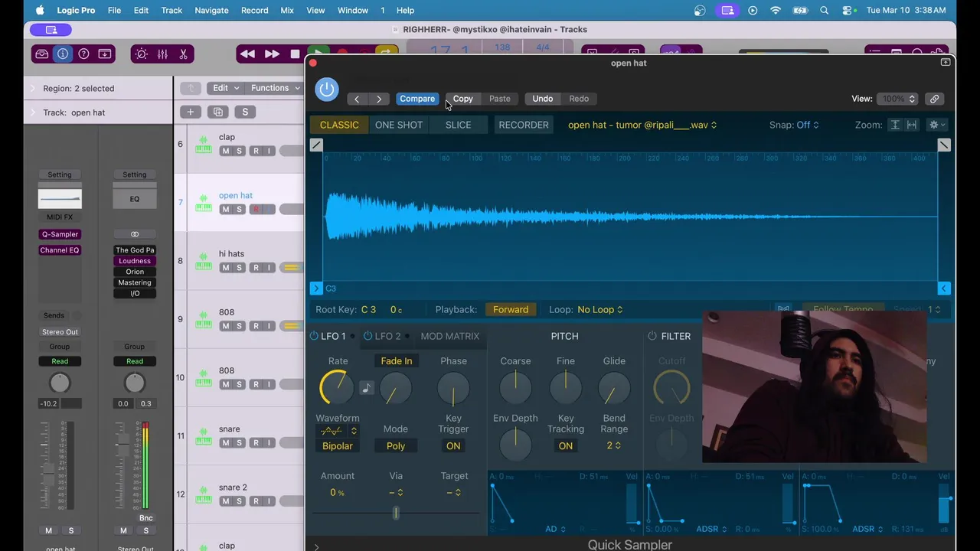Viewport: 980px width, 551px height.
Task: Open Quick Help question mark icon
Action: (x=83, y=54)
